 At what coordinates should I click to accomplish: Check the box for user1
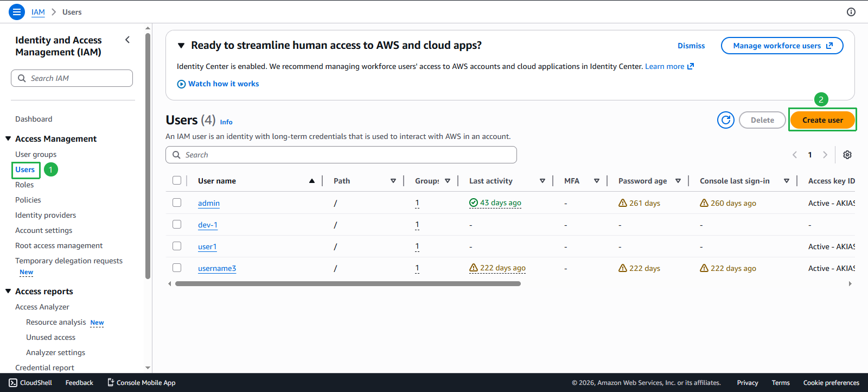coord(177,246)
